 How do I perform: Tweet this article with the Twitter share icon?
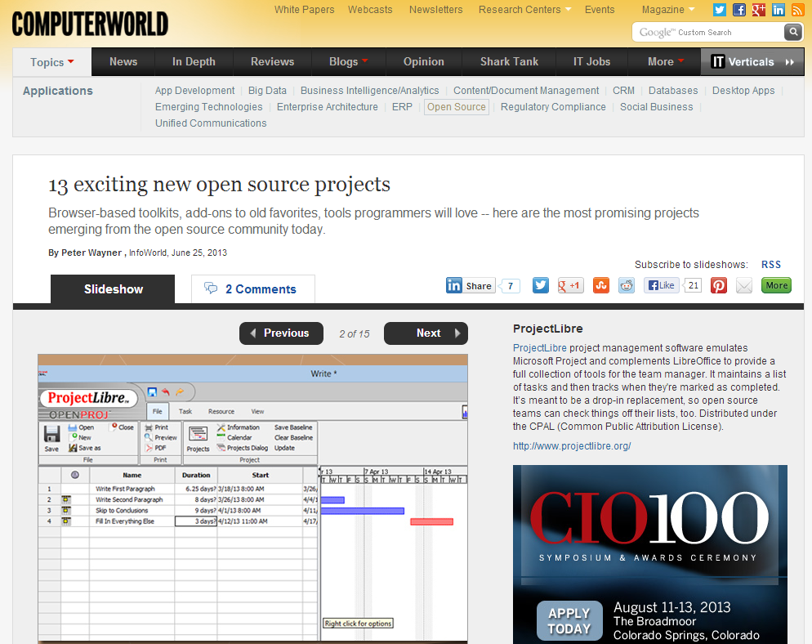point(541,285)
